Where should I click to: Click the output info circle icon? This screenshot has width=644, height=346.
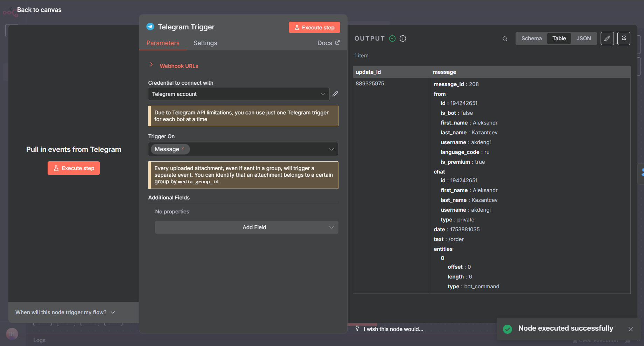point(403,38)
